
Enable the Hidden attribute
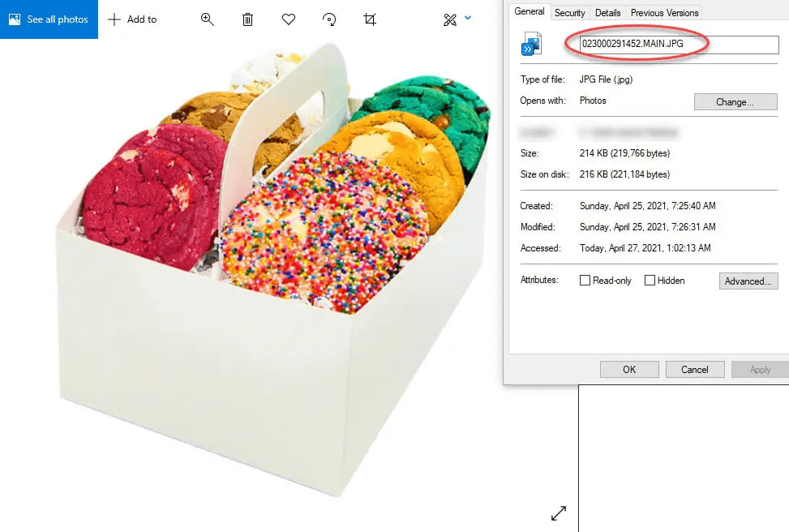tap(650, 280)
